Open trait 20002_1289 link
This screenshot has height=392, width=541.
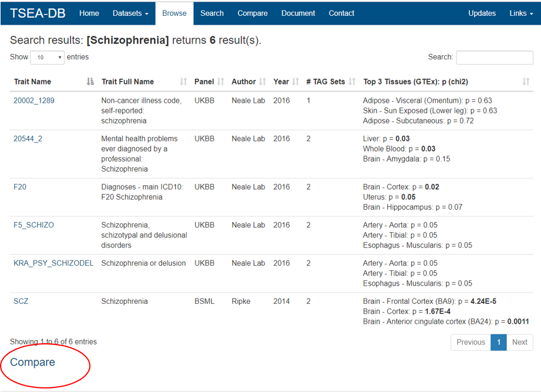[x=33, y=100]
